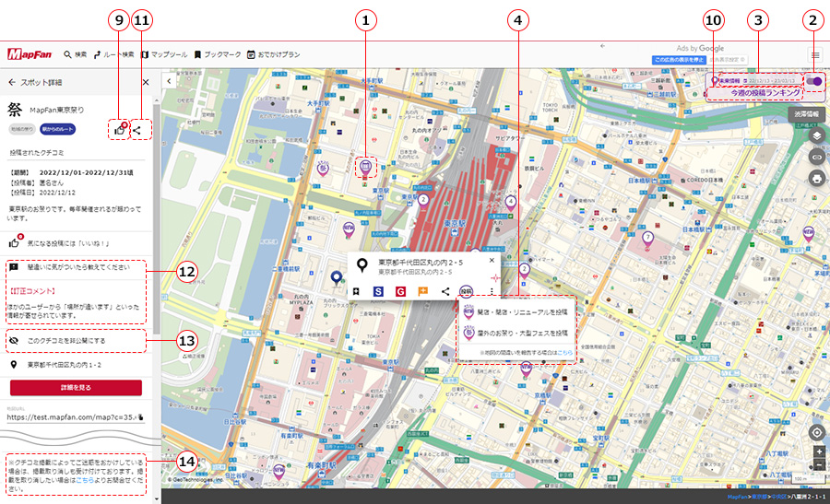
Task: Open the マップツール menu
Action: pyautogui.click(x=164, y=54)
